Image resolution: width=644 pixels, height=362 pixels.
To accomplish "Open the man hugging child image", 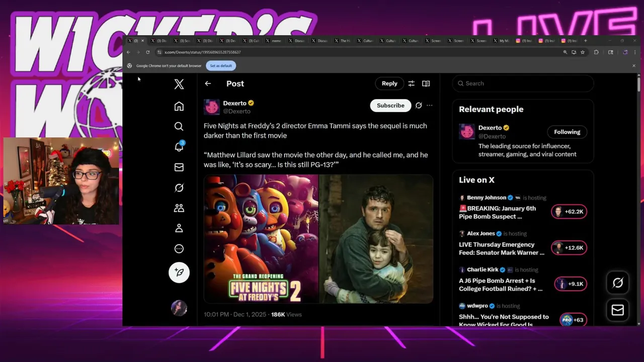I will tap(376, 239).
